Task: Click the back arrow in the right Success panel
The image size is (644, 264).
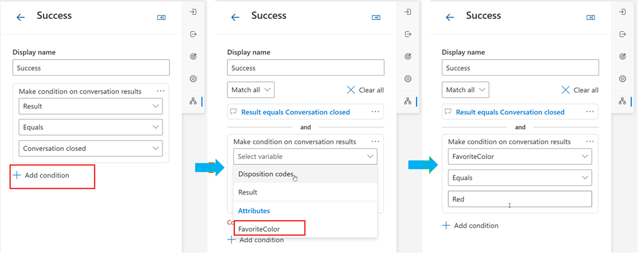Action: click(450, 17)
